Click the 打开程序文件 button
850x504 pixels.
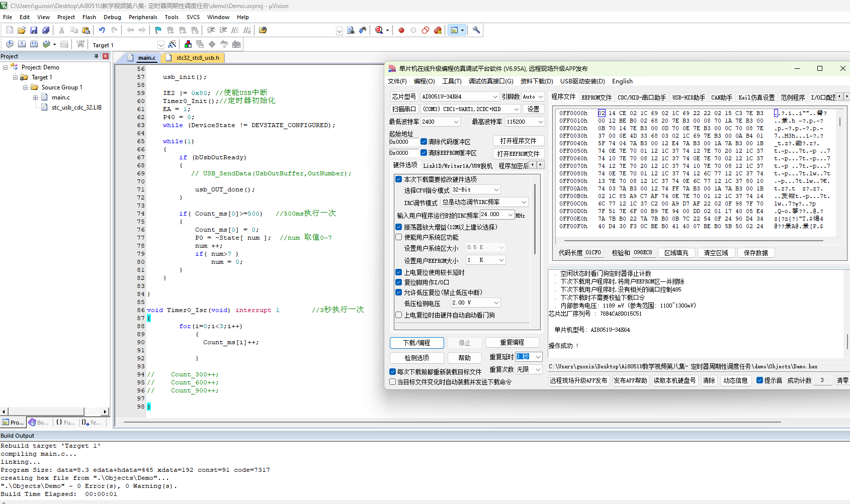(x=518, y=141)
